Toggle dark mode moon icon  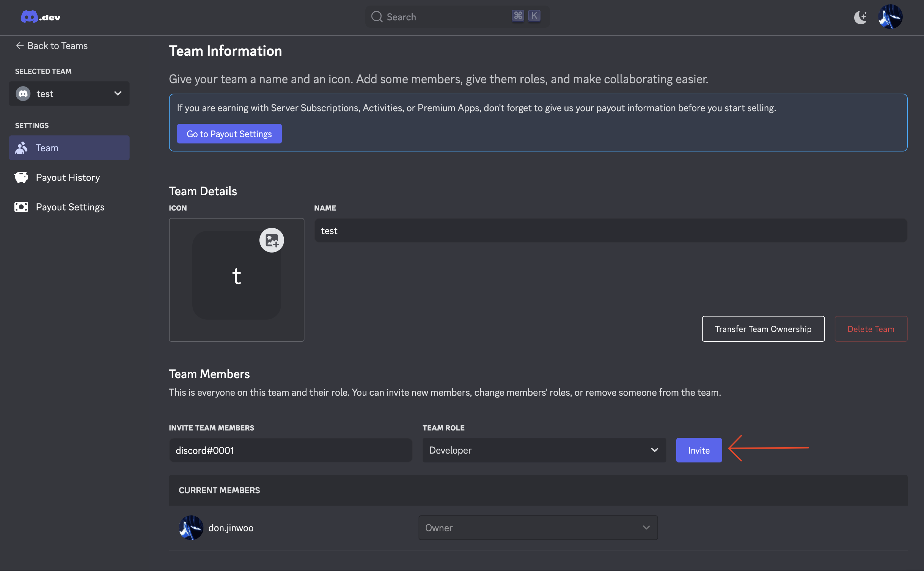pyautogui.click(x=860, y=17)
